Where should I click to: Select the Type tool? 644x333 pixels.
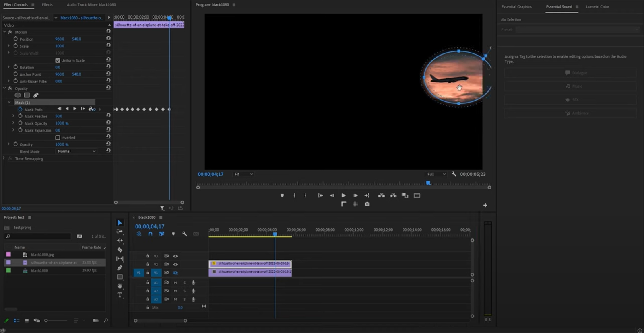120,295
